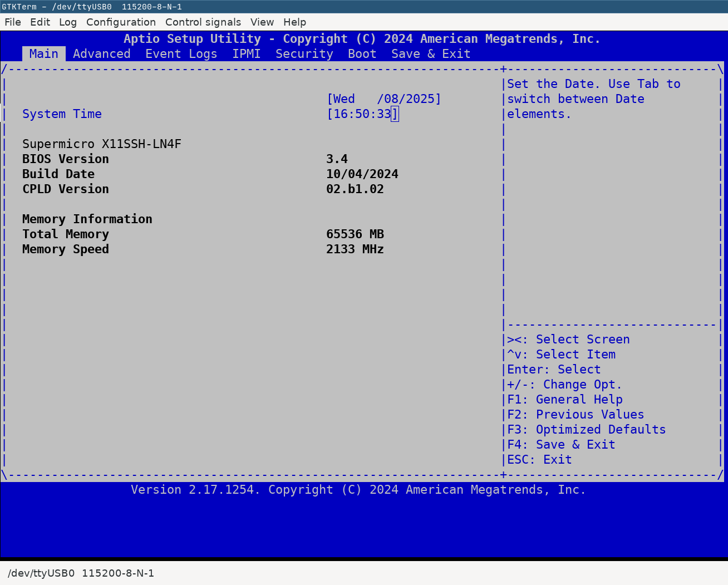Open the Help menu
This screenshot has height=585, width=728.
294,22
